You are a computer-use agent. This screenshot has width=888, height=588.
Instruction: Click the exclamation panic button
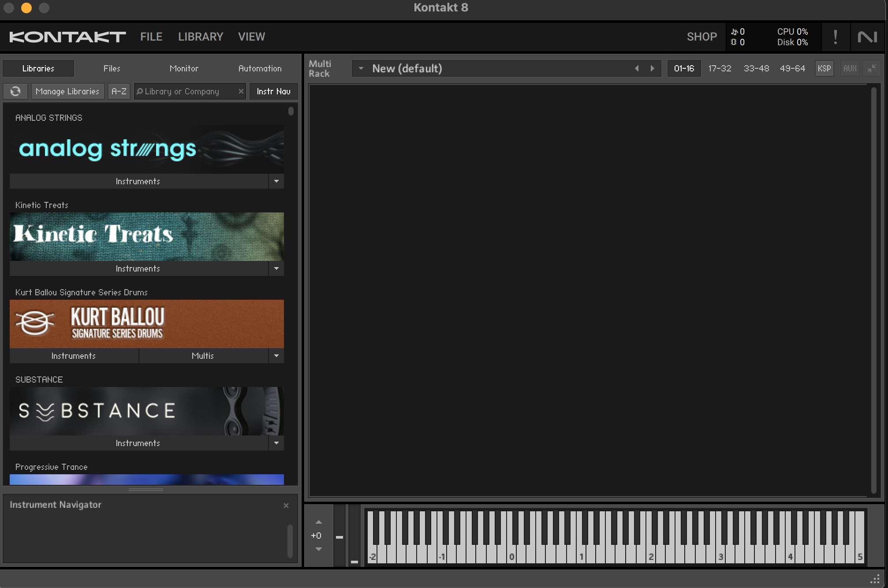[835, 37]
